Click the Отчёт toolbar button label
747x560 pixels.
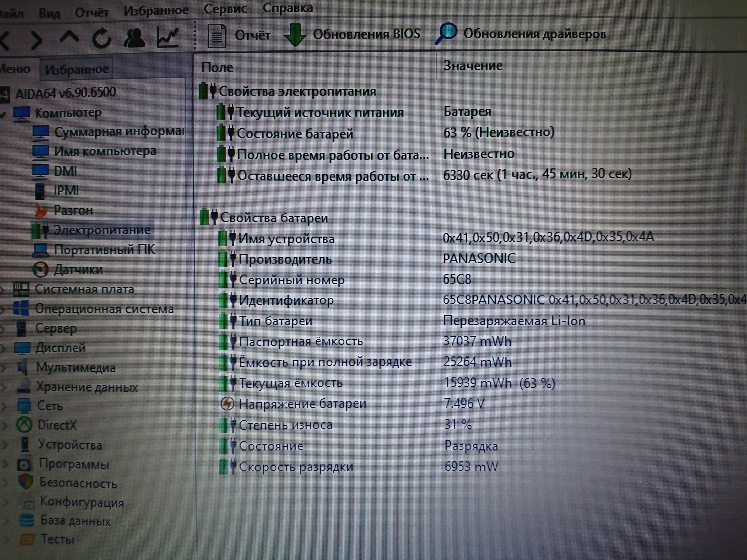(x=253, y=35)
